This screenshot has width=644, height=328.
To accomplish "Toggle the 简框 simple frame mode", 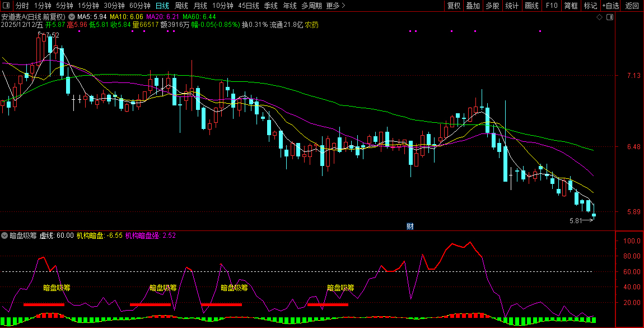I will (571, 6).
